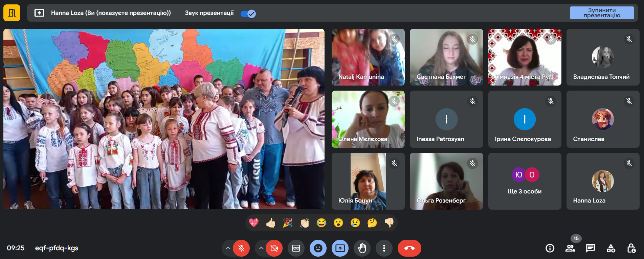Image resolution: width=644 pixels, height=259 pixels.
Task: Open the closed captions option
Action: tap(296, 249)
